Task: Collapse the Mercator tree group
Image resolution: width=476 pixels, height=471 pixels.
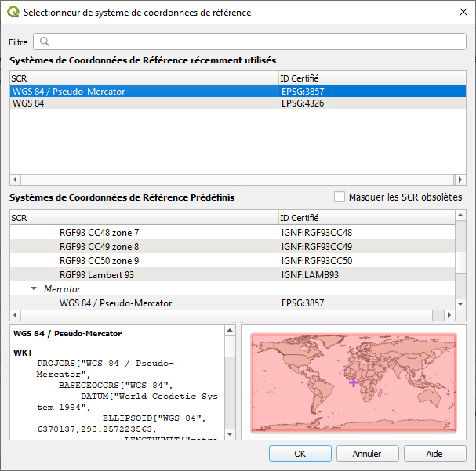Action: [34, 288]
